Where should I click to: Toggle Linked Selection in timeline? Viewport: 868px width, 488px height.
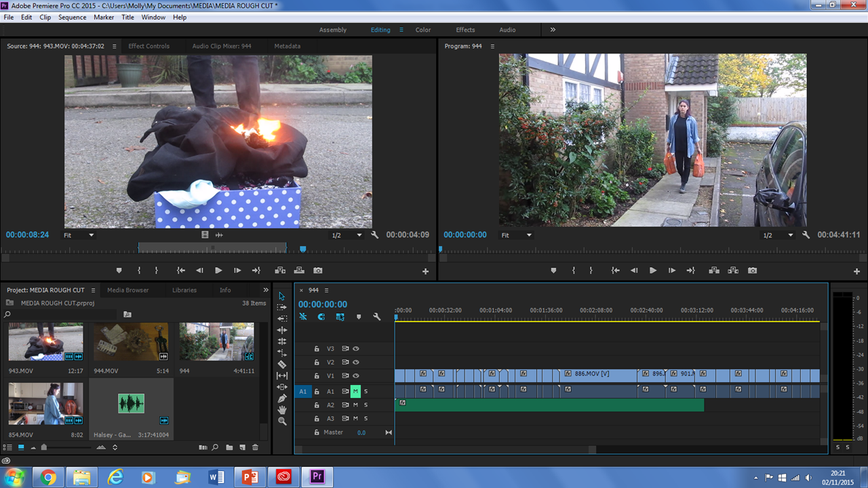click(x=340, y=317)
